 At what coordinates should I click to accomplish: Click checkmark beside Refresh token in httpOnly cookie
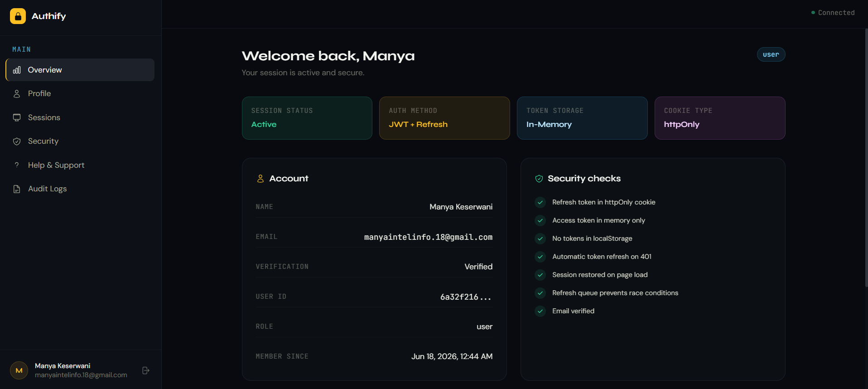540,202
